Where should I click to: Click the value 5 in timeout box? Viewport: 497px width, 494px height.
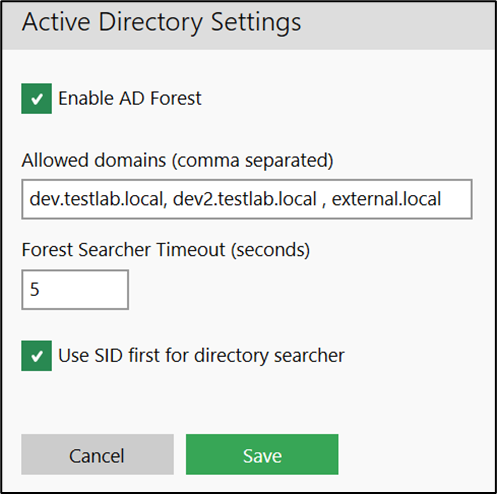click(x=35, y=289)
